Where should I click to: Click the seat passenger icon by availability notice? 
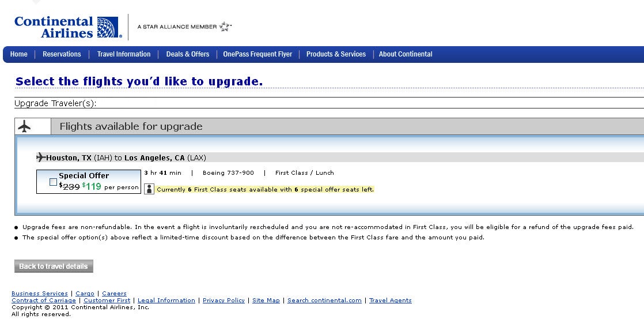[x=150, y=189]
